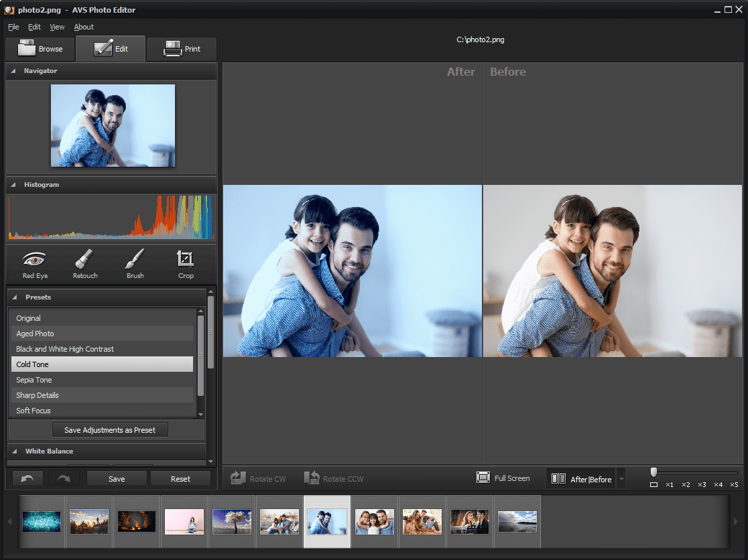
Task: Open the Print tab
Action: pyautogui.click(x=182, y=49)
